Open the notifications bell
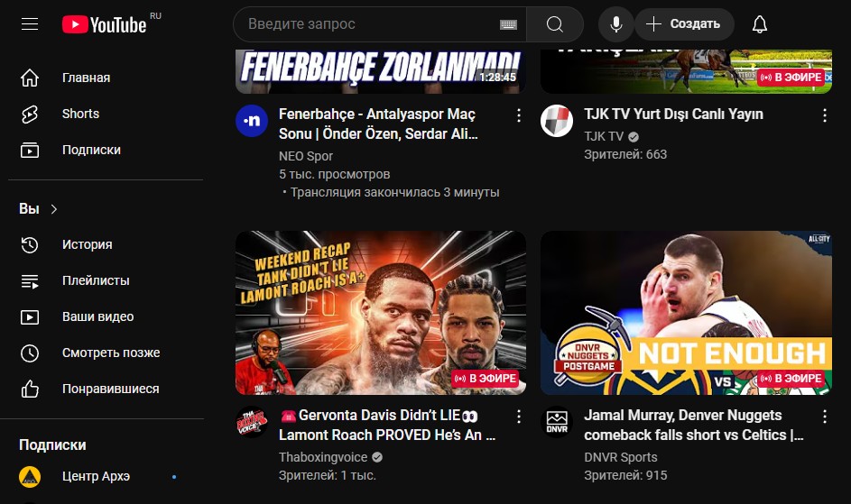 coord(760,24)
